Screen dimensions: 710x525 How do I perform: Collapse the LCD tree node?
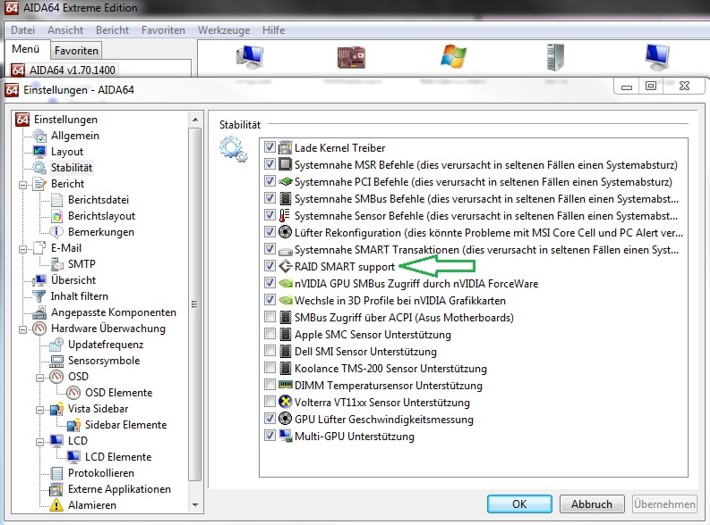pyautogui.click(x=40, y=442)
